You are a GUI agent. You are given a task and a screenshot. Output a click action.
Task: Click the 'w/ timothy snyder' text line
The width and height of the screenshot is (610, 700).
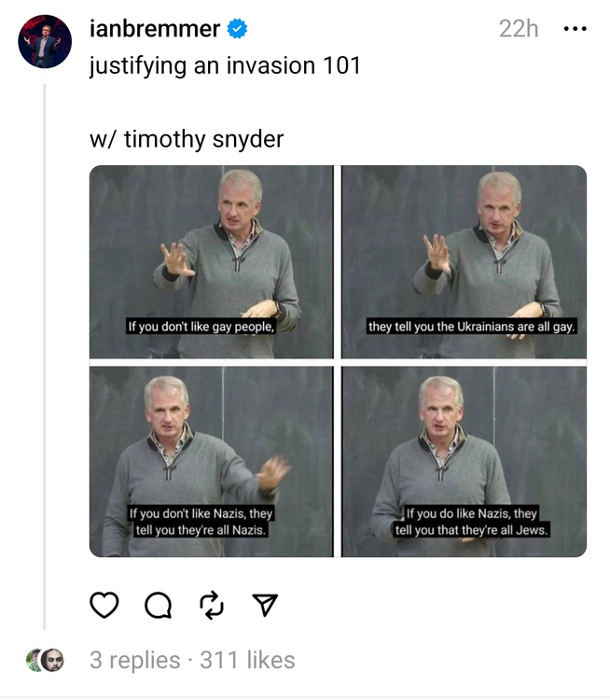click(187, 139)
